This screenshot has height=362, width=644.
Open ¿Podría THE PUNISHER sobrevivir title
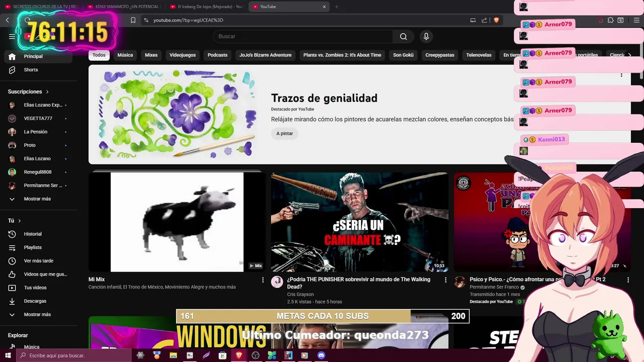pyautogui.click(x=359, y=283)
